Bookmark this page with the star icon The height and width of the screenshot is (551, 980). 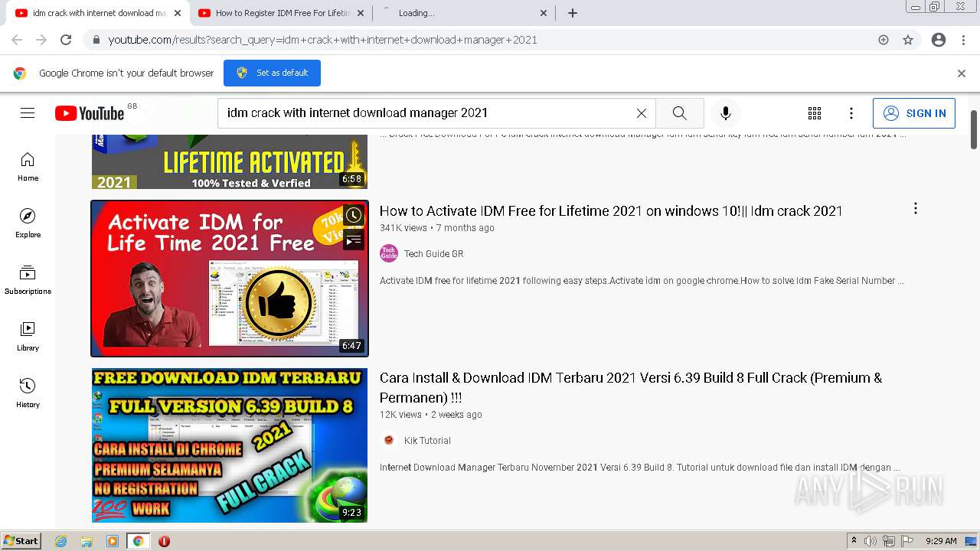coord(908,40)
